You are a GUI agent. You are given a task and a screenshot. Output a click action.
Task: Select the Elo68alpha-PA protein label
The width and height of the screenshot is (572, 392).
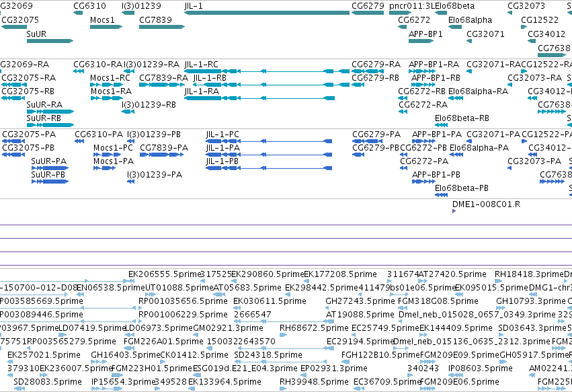click(479, 148)
